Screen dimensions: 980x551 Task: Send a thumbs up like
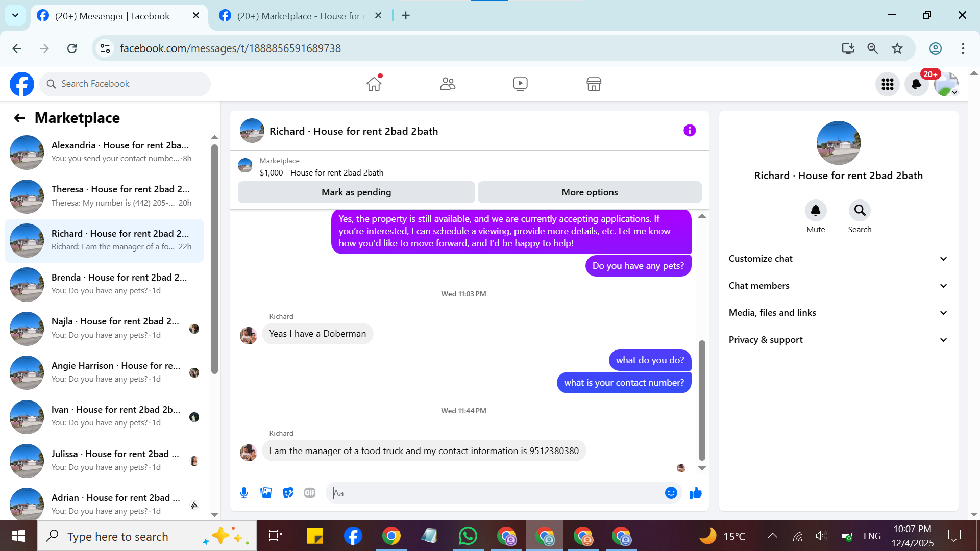pos(695,493)
